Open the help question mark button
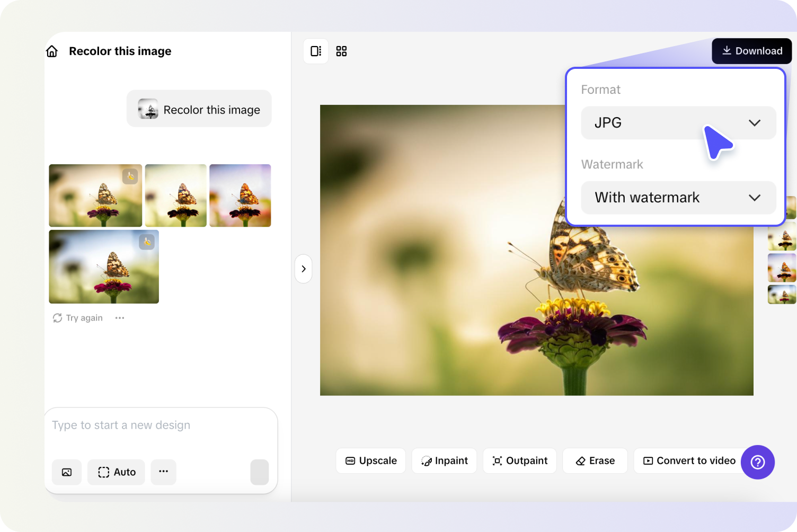This screenshot has height=532, width=797. [x=758, y=462]
